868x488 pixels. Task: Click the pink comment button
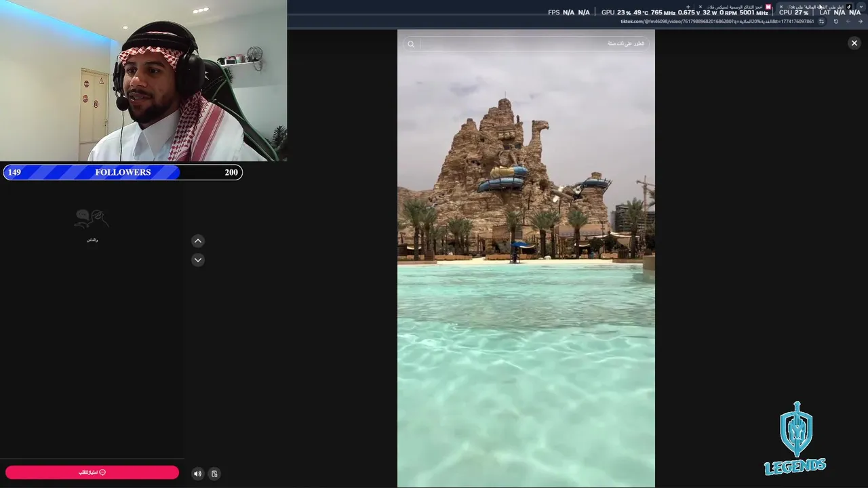92,472
